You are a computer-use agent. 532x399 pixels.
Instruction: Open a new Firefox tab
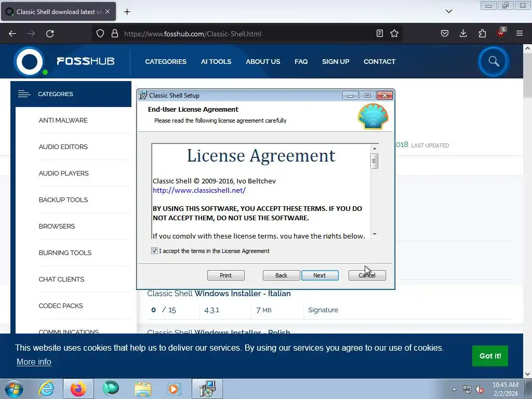(127, 12)
